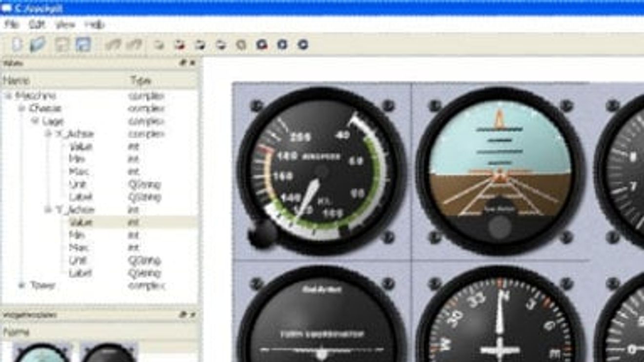Click the New document toolbar icon
Screen dimensions: 644x362
[17, 44]
